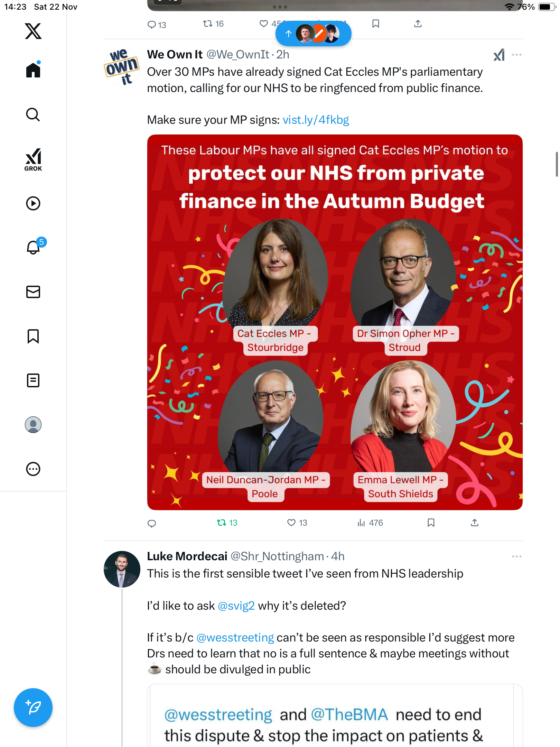Viewport: 560px width, 747px height.
Task: Open Notifications bell with 5 badge
Action: click(34, 247)
